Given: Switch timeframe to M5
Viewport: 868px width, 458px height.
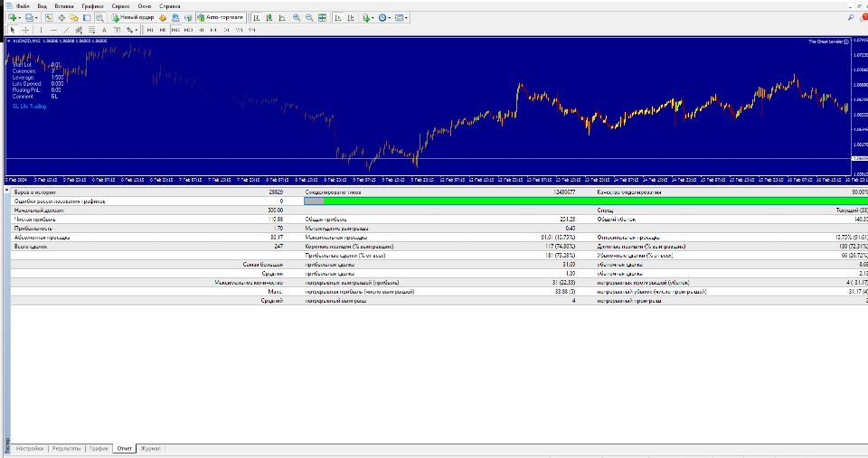Looking at the screenshot, I should (162, 30).
